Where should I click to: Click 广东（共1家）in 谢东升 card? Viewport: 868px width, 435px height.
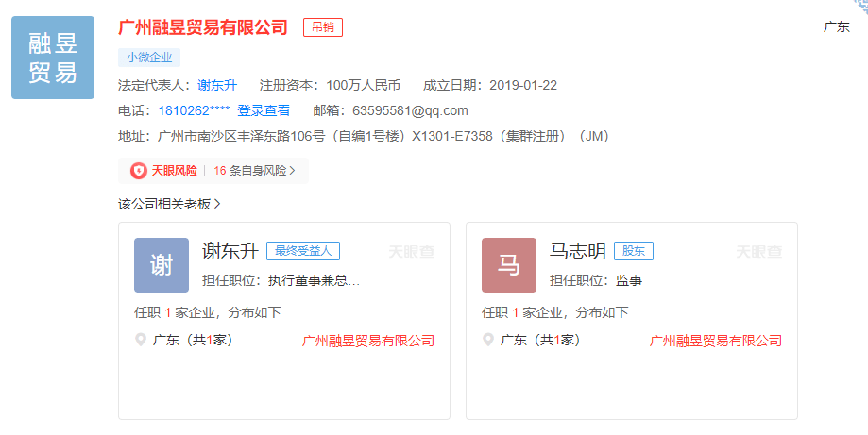pos(193,340)
